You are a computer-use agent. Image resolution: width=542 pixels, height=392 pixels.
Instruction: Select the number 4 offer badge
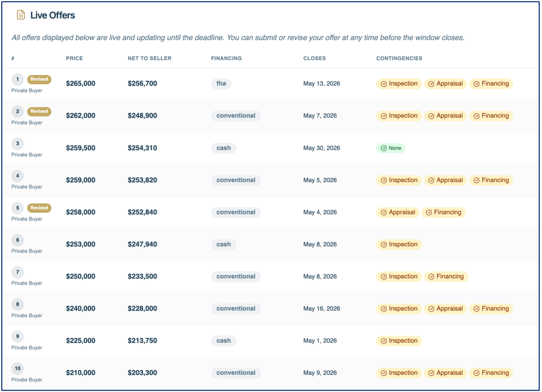pyautogui.click(x=18, y=176)
